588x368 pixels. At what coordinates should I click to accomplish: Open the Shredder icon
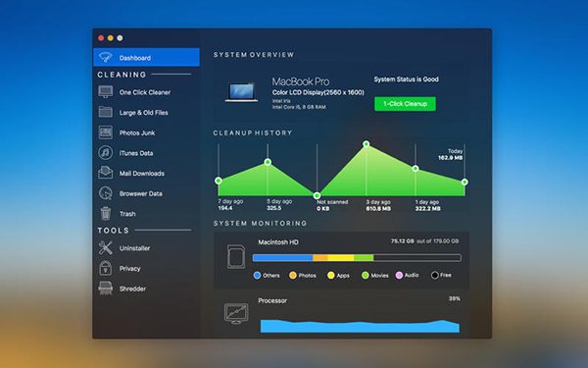tap(106, 289)
